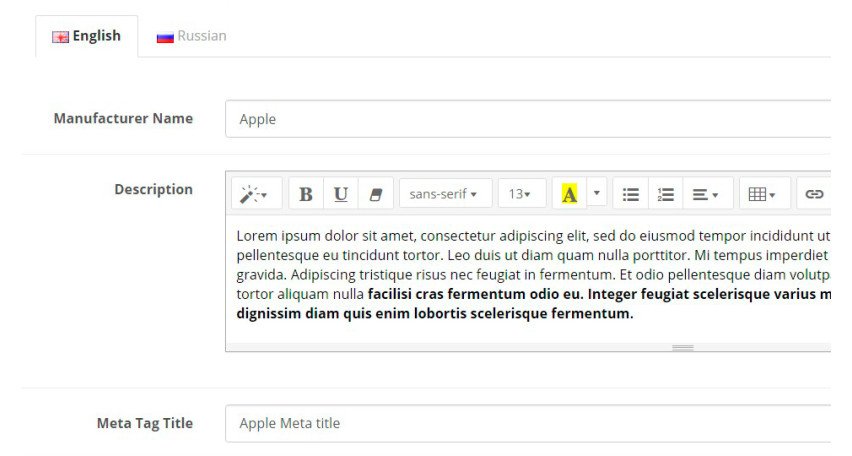This screenshot has height=456, width=852.
Task: Apply the yellow highlighted A font color
Action: (x=569, y=194)
